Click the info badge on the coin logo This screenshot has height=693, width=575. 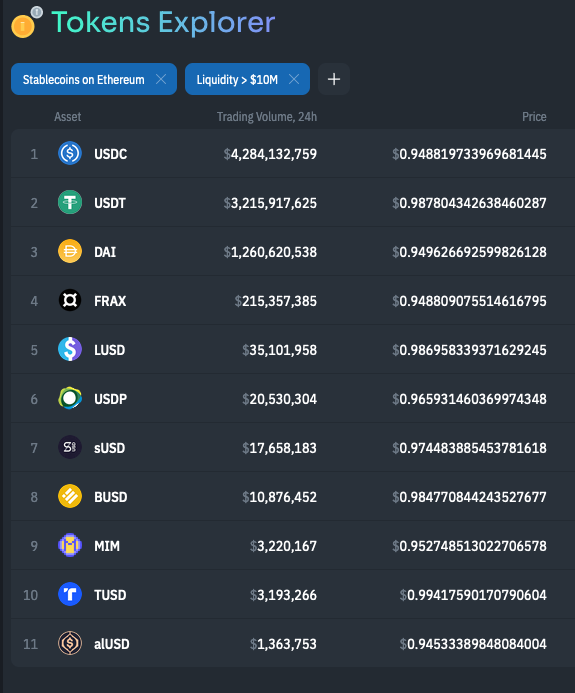(37, 12)
